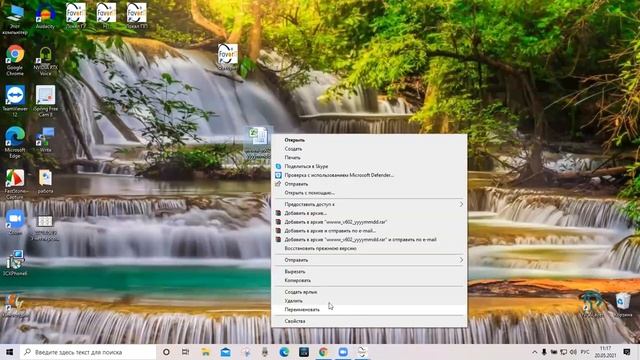Select the This PC desktop icon
This screenshot has width=640, height=360.
point(15,19)
